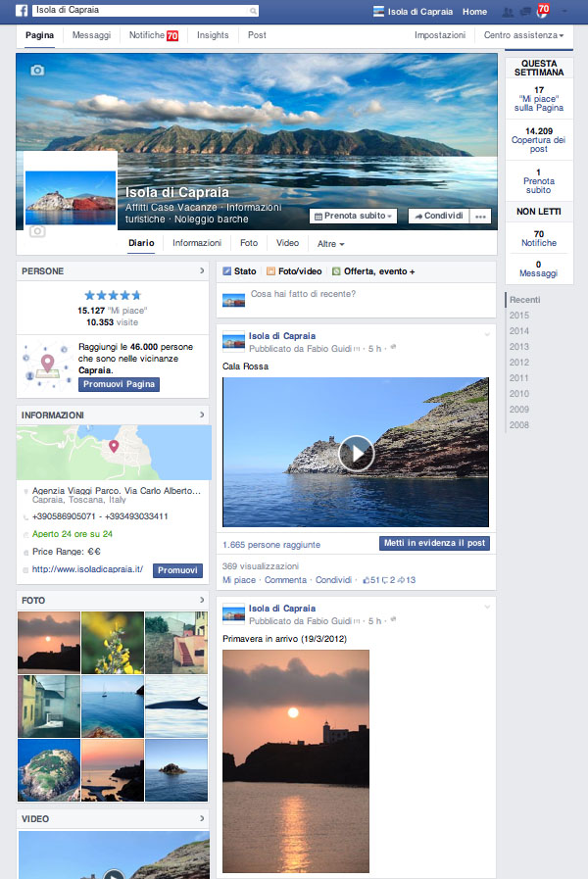Click the comments count icon showing 2
Image resolution: width=588 pixels, height=879 pixels.
coord(388,580)
